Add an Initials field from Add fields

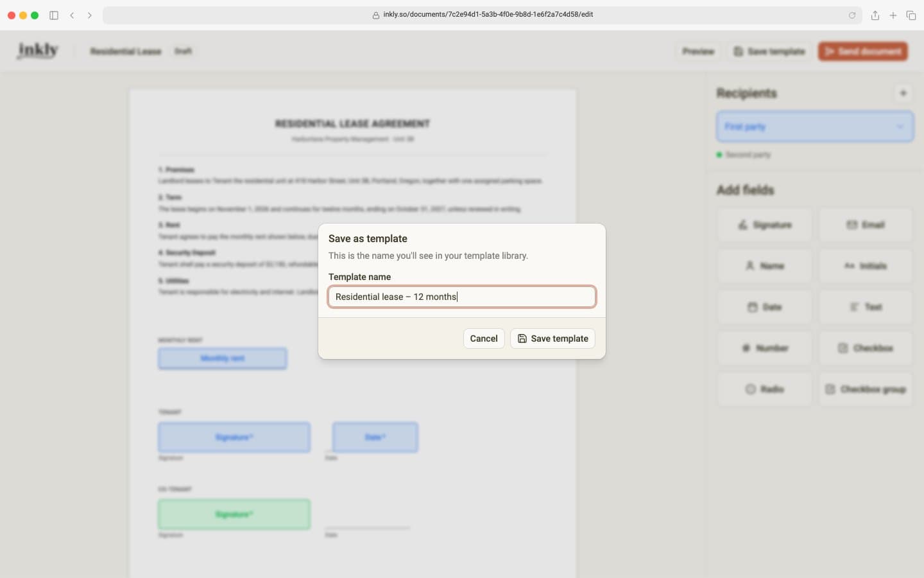[x=866, y=266]
